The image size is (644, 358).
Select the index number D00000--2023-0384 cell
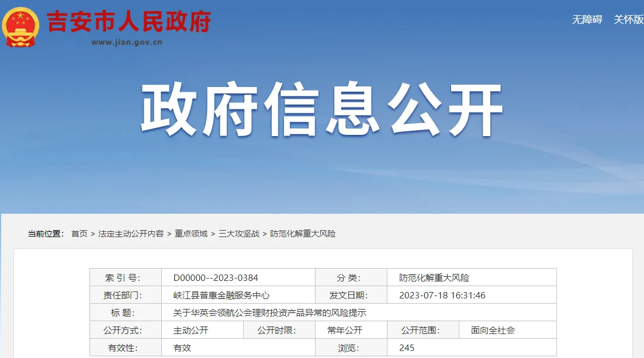(238, 277)
